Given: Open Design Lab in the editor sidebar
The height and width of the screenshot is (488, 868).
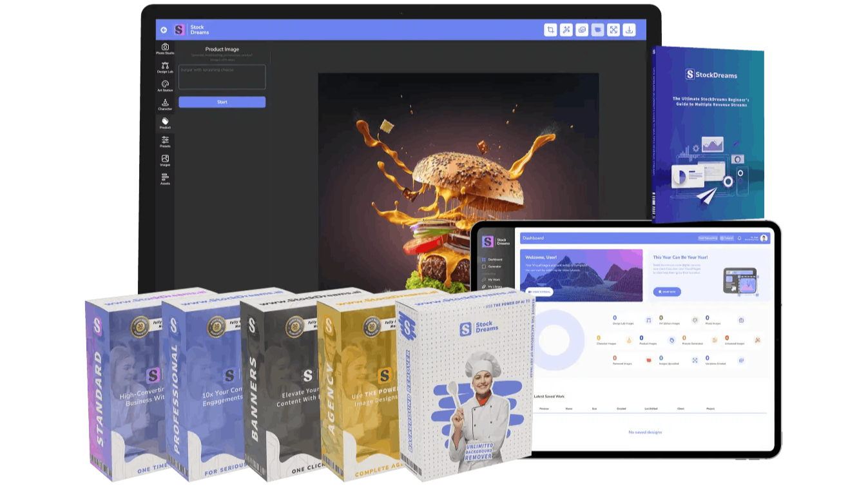Looking at the screenshot, I should pos(165,68).
